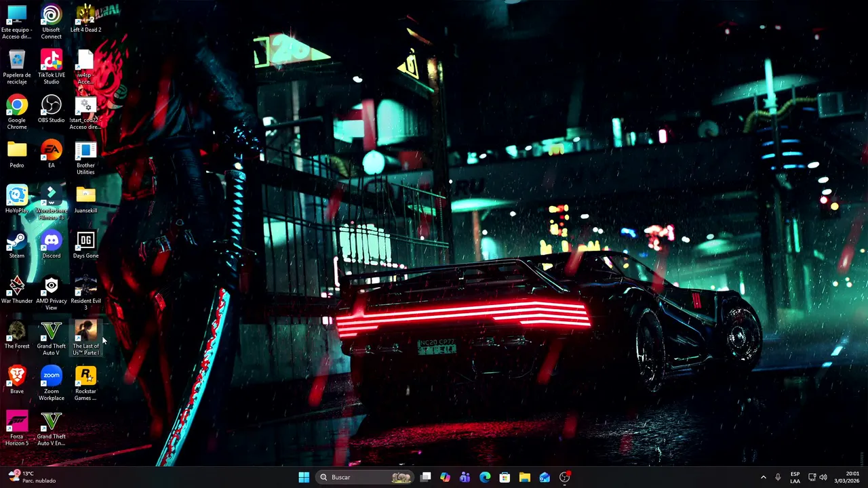Open File Explorer from the taskbar

click(x=524, y=477)
